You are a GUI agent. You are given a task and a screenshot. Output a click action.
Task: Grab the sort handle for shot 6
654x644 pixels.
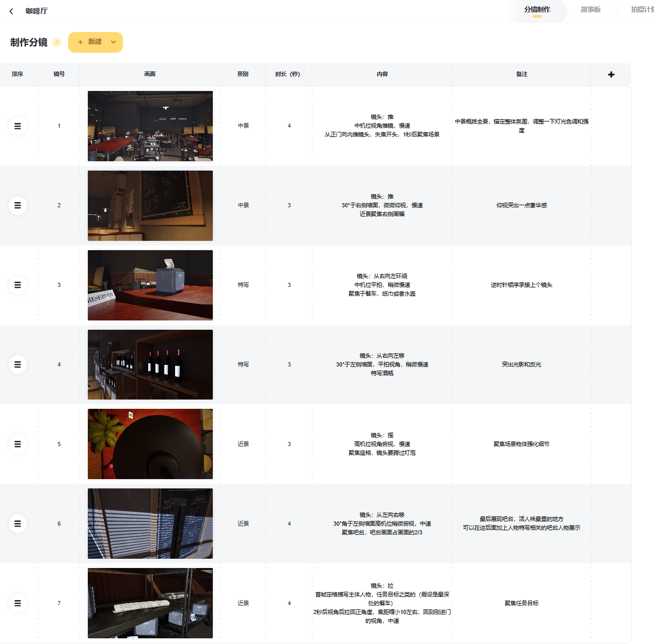pyautogui.click(x=18, y=524)
